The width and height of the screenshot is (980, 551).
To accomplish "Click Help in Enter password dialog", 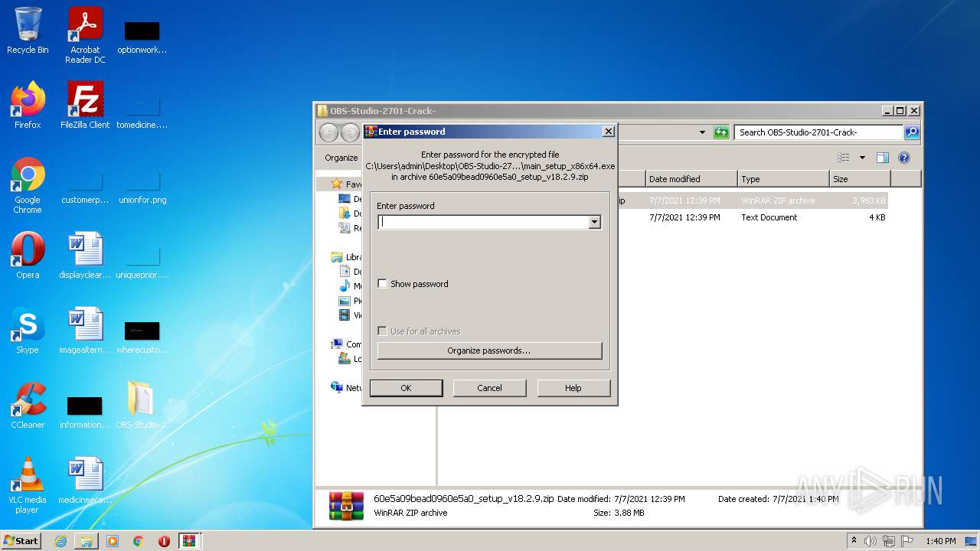I will click(573, 388).
